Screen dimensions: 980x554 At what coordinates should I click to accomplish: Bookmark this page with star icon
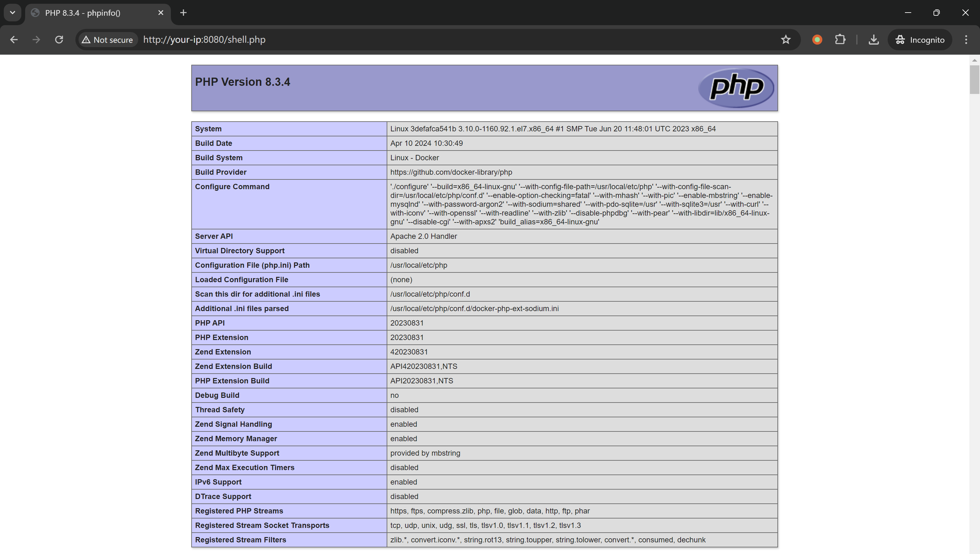[786, 40]
